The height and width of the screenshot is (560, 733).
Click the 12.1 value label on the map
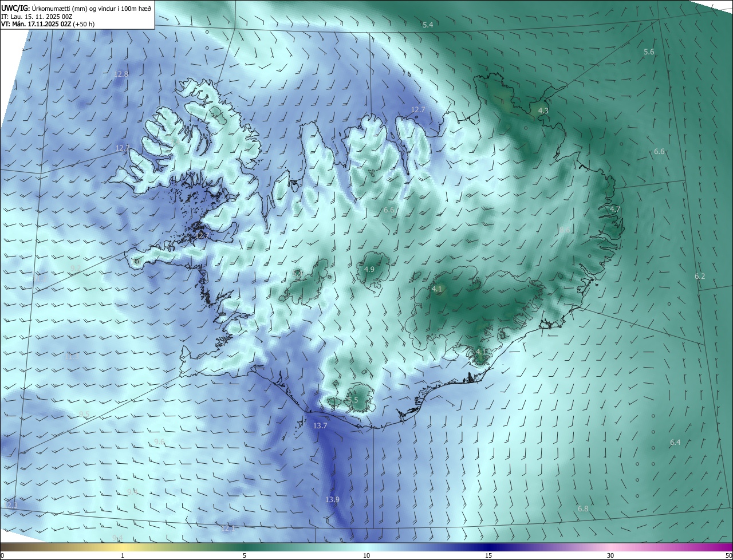(x=228, y=528)
